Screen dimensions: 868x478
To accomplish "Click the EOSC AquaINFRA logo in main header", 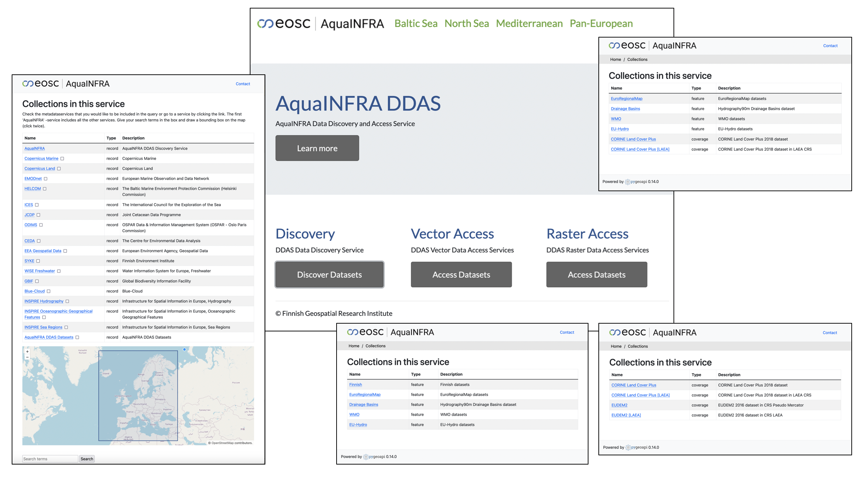I will click(x=320, y=24).
